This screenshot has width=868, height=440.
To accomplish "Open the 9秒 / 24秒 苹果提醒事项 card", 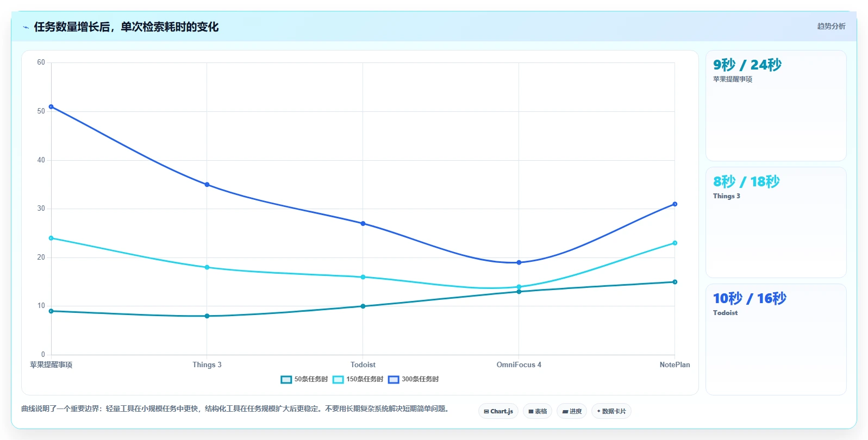I will (776, 105).
